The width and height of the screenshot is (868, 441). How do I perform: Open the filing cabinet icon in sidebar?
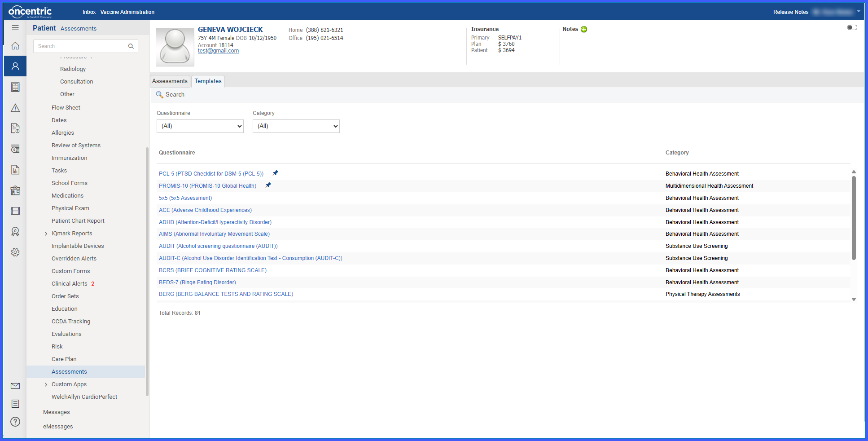[x=15, y=87]
